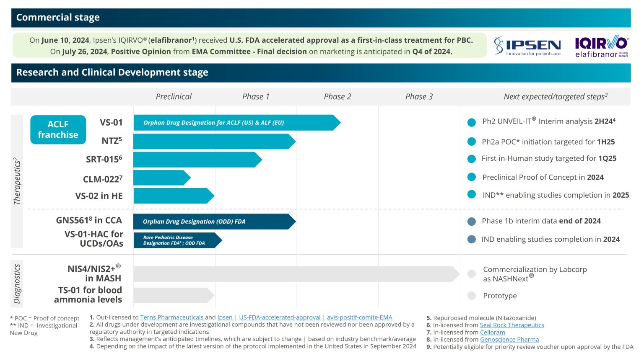
Task: Visit the Celloram footnote link
Action: click(x=492, y=333)
